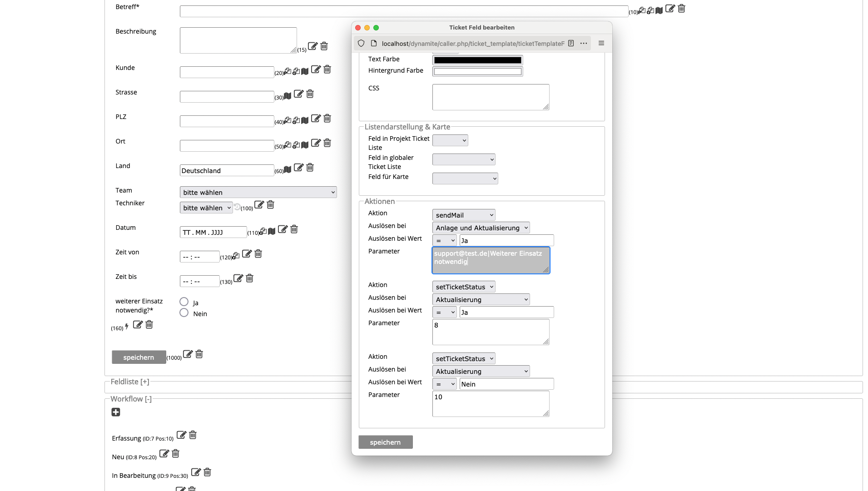Select the Ja radio button
The height and width of the screenshot is (491, 868).
coord(184,302)
